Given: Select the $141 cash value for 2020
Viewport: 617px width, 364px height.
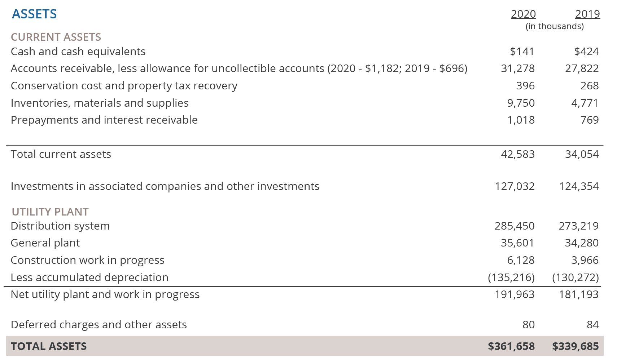Looking at the screenshot, I should click(x=522, y=52).
